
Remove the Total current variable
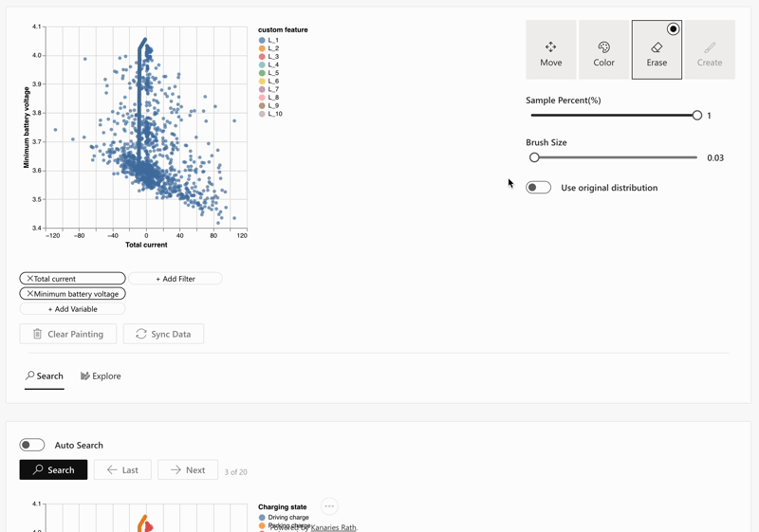[x=29, y=279]
